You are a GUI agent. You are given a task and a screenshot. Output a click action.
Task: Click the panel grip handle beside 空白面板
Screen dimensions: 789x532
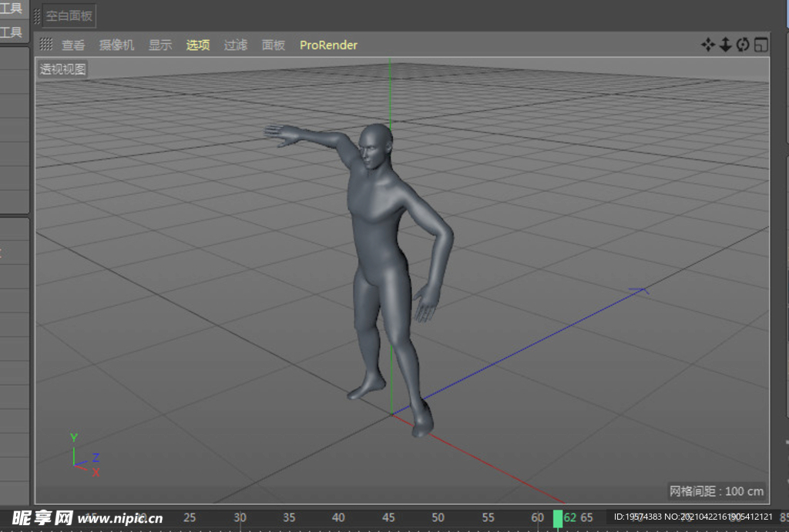37,16
